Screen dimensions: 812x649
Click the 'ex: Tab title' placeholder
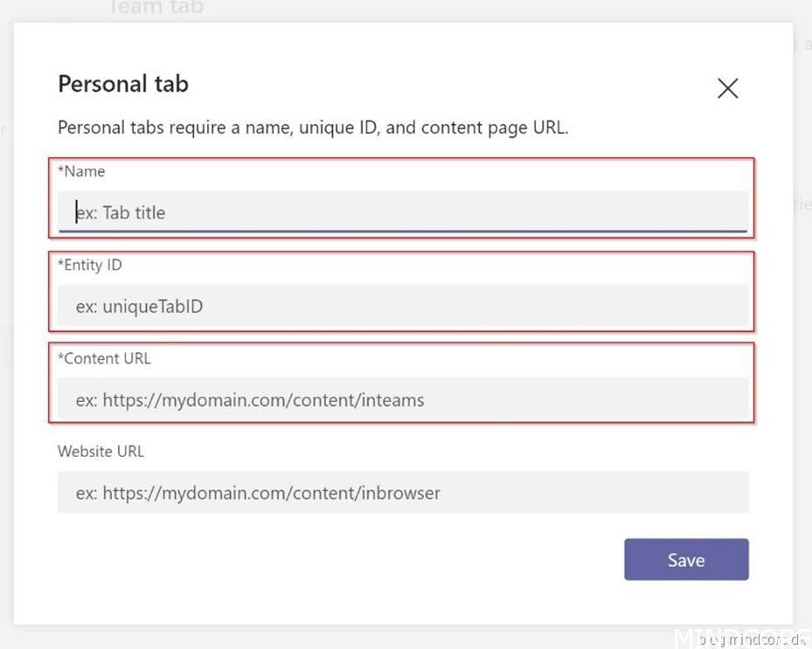(x=121, y=212)
